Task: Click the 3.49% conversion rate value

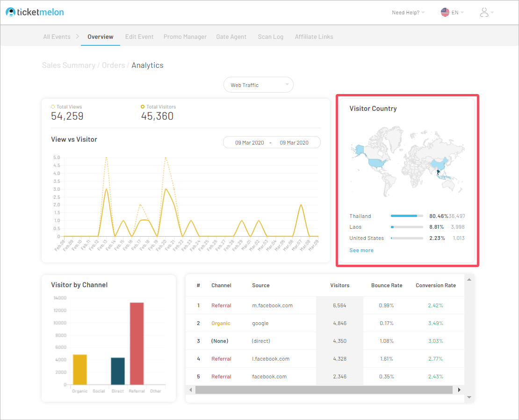Action: point(436,323)
